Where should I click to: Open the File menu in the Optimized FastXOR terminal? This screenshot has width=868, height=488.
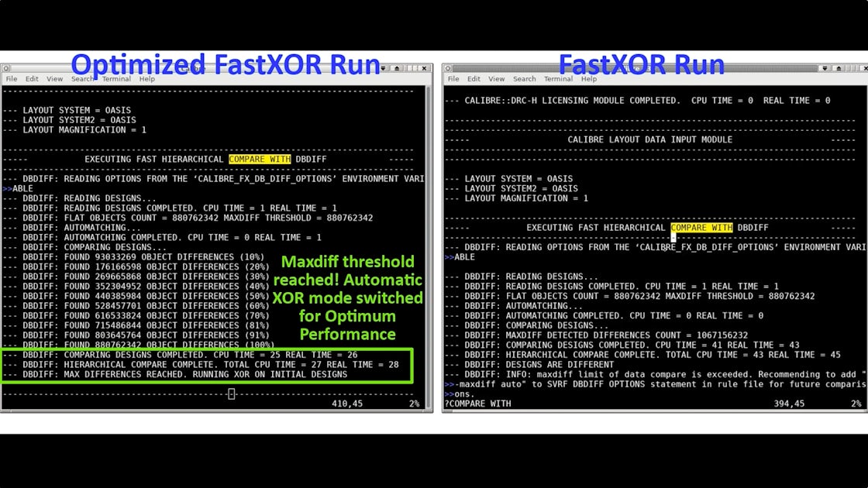12,78
